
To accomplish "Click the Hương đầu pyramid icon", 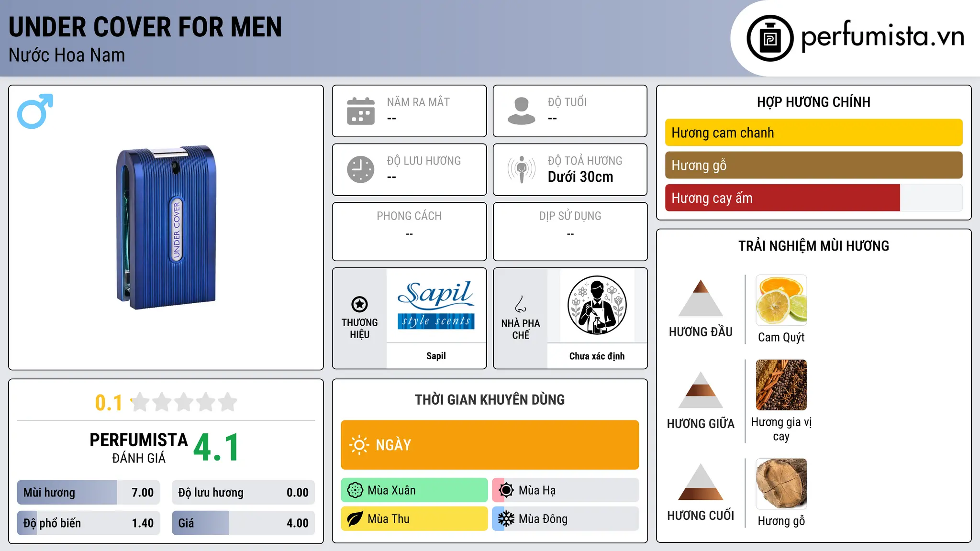I will (701, 298).
